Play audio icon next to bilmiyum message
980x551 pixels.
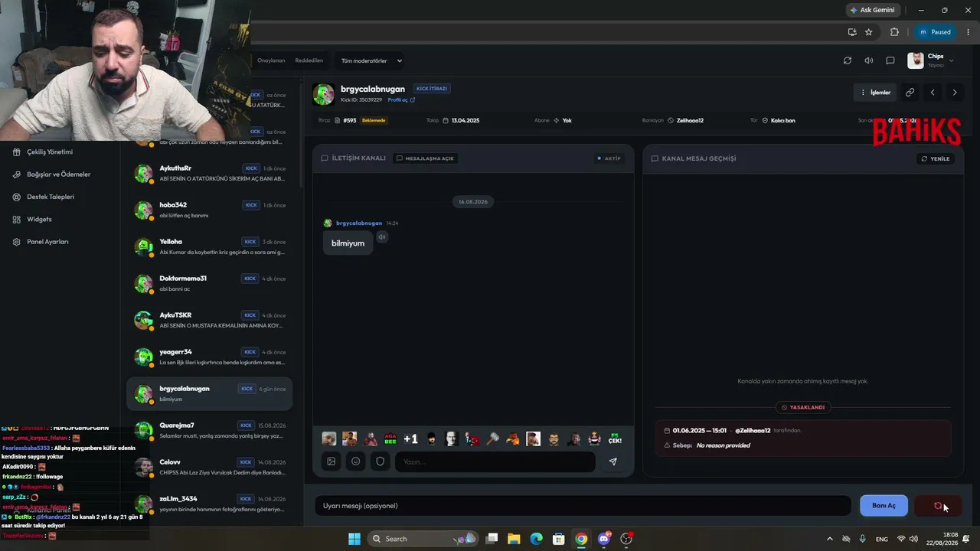(381, 237)
